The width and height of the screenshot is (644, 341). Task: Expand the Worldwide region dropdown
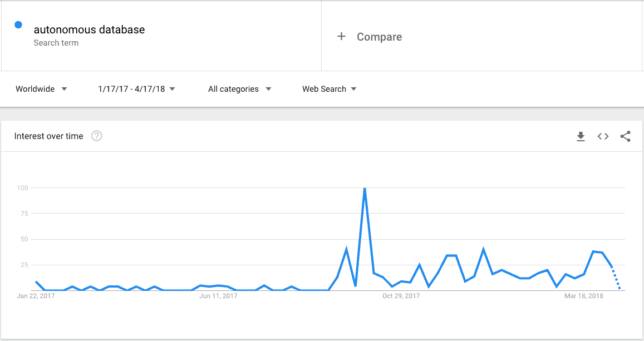point(41,89)
